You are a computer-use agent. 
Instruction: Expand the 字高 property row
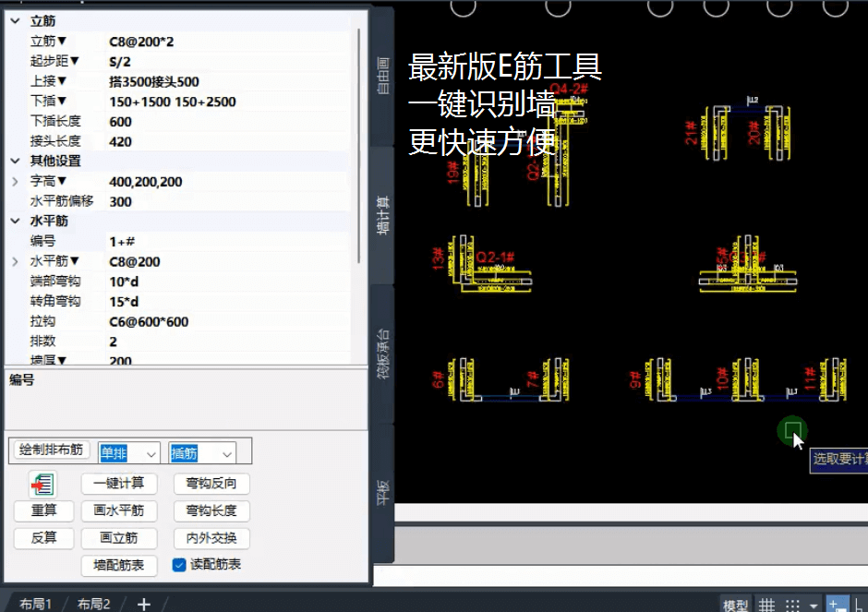15,182
